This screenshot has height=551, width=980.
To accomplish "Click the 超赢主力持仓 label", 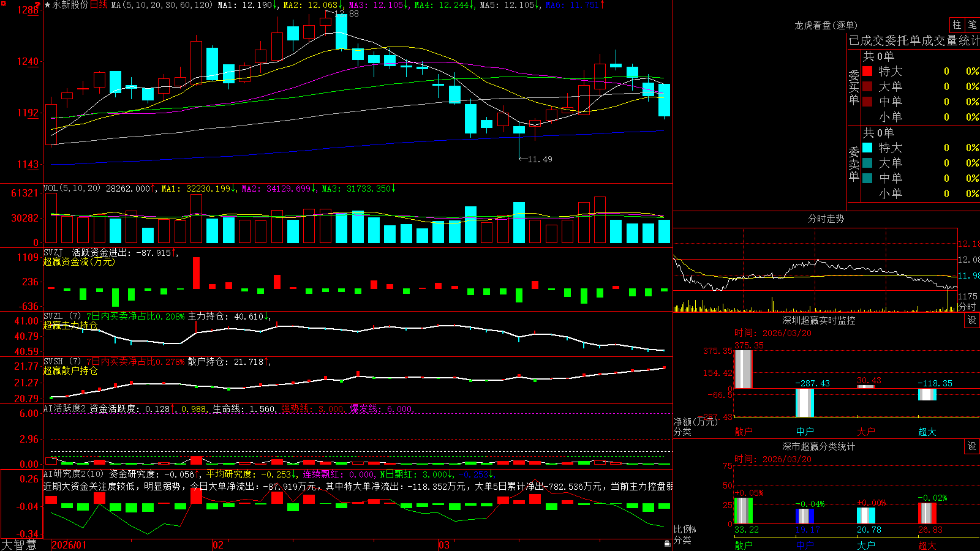I will tap(70, 325).
